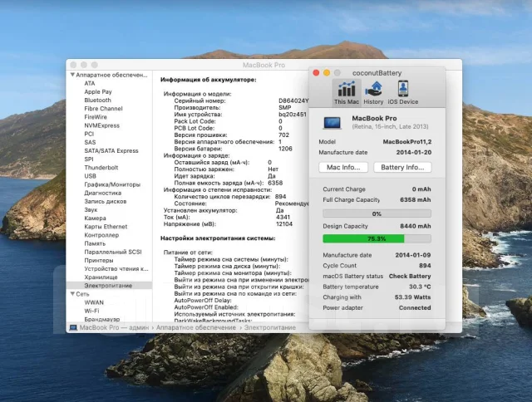Image resolution: width=532 pixels, height=402 pixels.
Task: Select Карты Ethernet in the sidebar
Action: pyautogui.click(x=106, y=227)
